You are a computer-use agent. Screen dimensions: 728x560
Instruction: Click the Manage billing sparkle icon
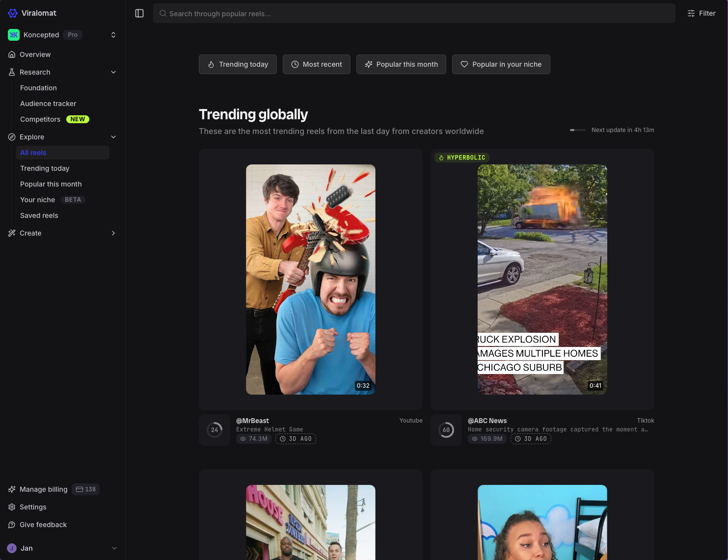pos(12,489)
